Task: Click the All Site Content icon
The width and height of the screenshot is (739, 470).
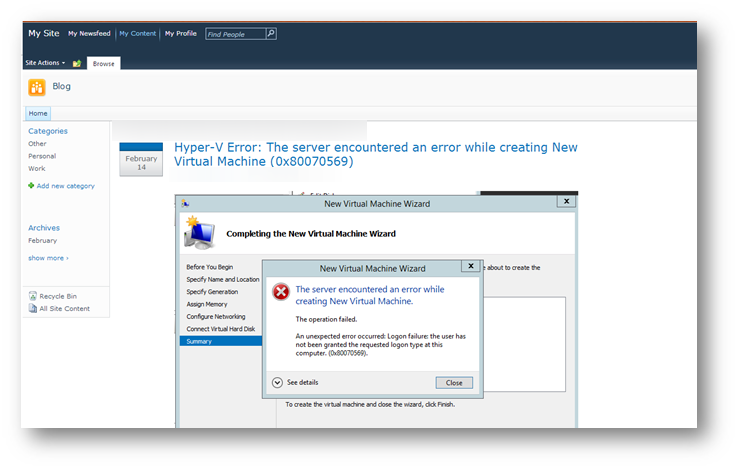Action: tap(32, 308)
